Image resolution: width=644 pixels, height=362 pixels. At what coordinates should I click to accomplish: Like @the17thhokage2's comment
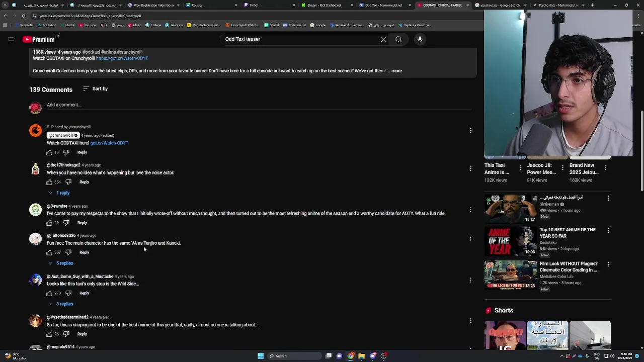tap(49, 182)
